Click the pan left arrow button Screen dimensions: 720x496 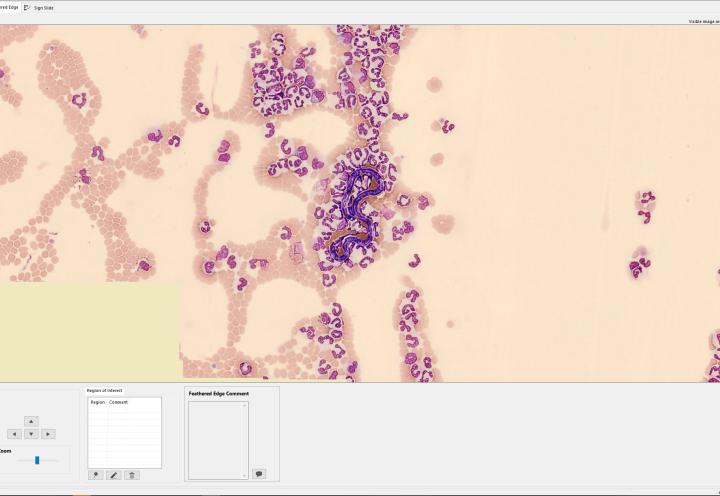pyautogui.click(x=14, y=434)
